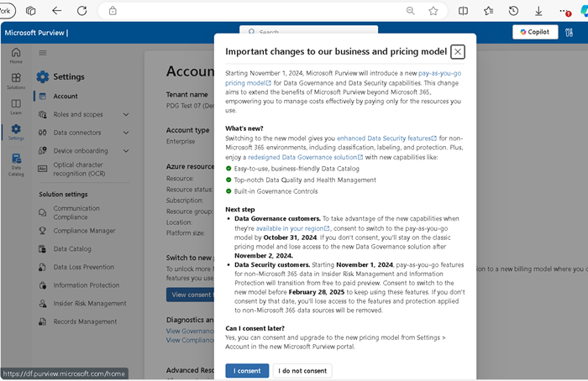Click the Records Management file icon
588x381 pixels.
pos(43,321)
